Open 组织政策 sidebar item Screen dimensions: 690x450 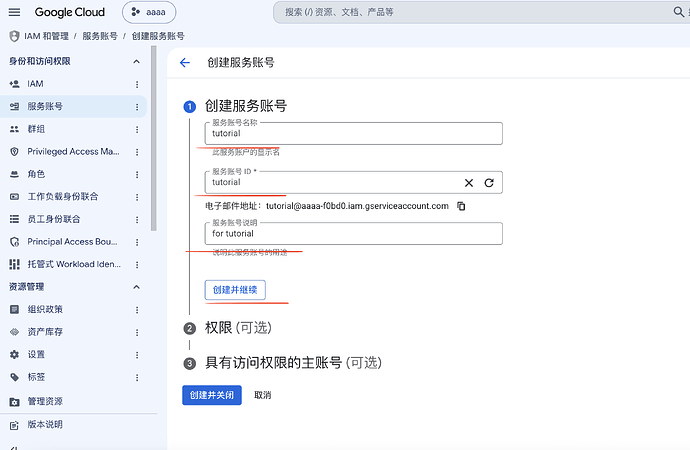point(73,309)
